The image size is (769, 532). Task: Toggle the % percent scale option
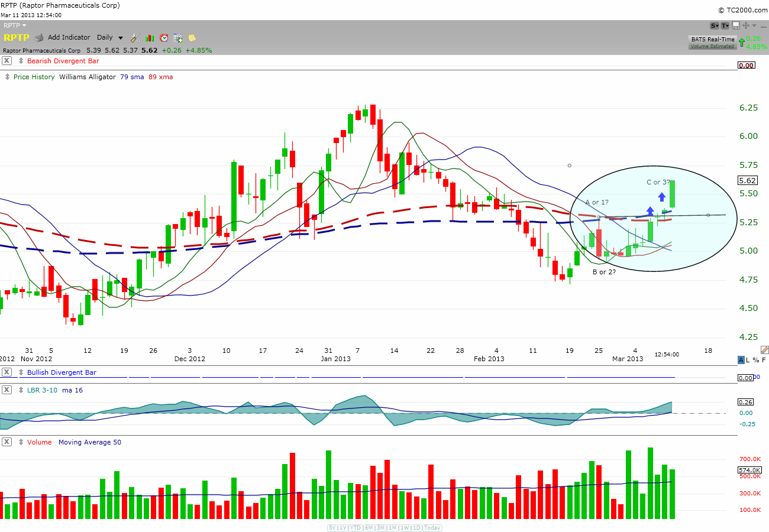click(x=756, y=360)
